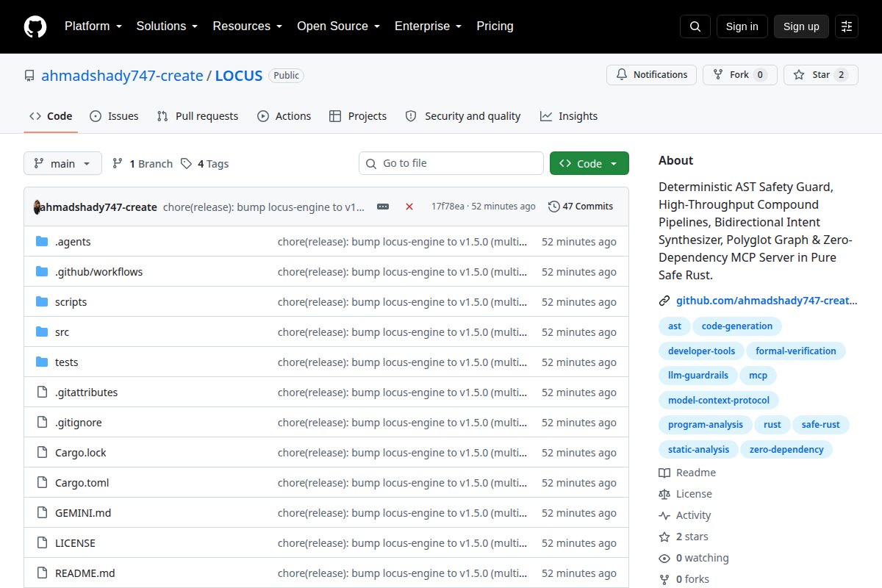Open the ahmadshady747-create owner link
882x588 pixels.
tap(122, 76)
